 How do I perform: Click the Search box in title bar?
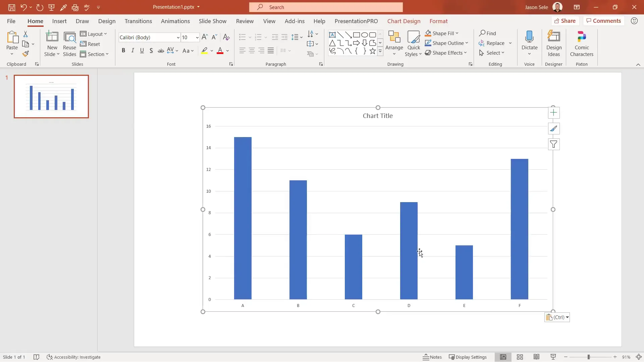click(x=326, y=7)
